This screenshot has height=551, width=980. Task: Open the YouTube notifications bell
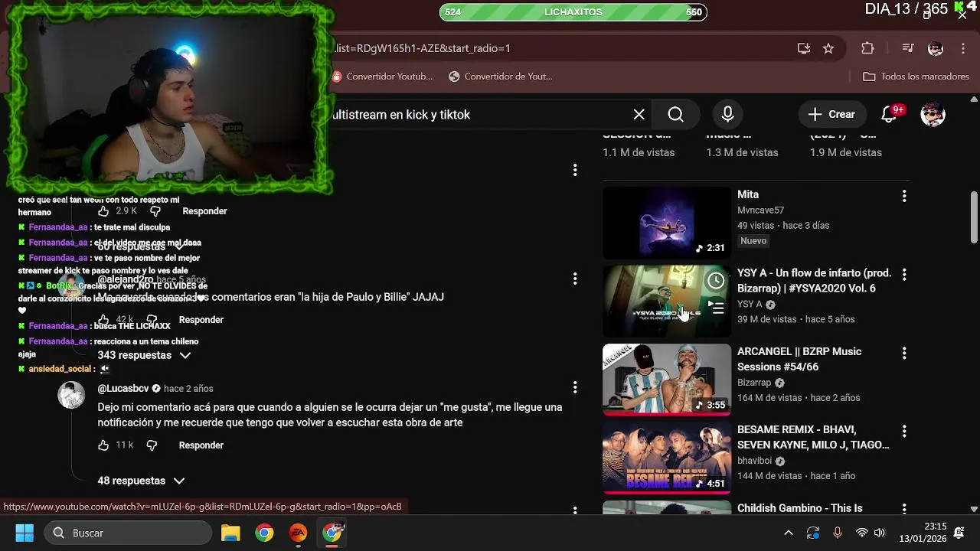[x=889, y=114]
